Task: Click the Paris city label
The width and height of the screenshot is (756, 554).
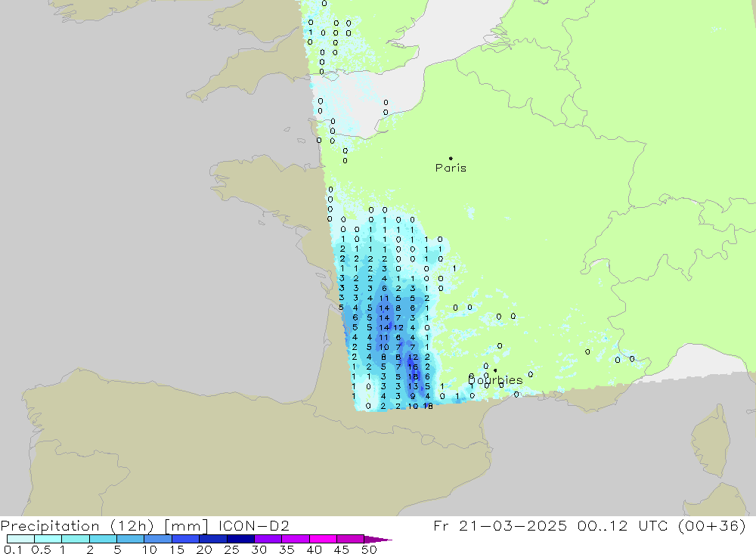Action: click(451, 168)
